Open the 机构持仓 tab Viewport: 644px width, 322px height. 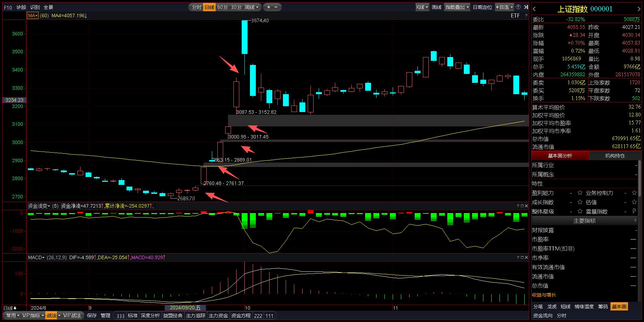click(x=615, y=156)
